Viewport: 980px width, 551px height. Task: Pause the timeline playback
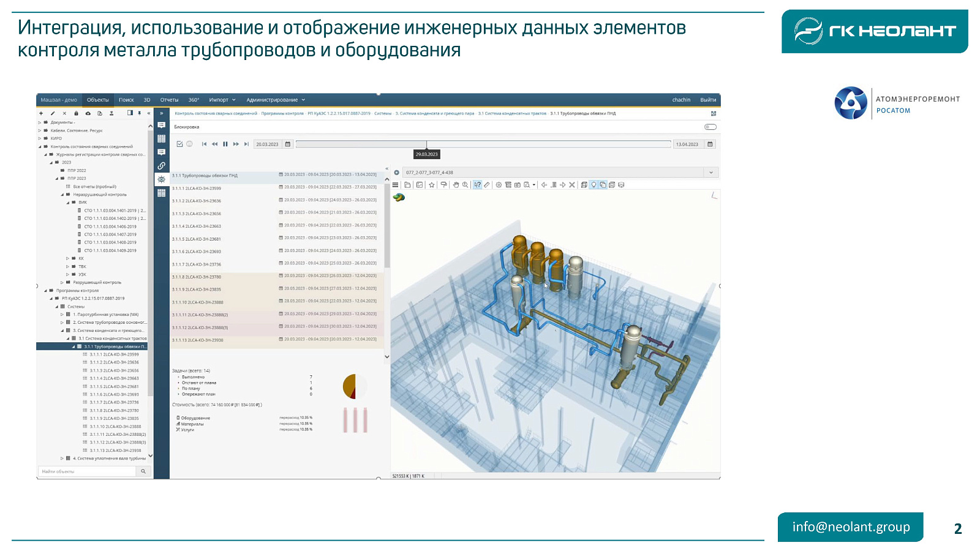point(225,144)
